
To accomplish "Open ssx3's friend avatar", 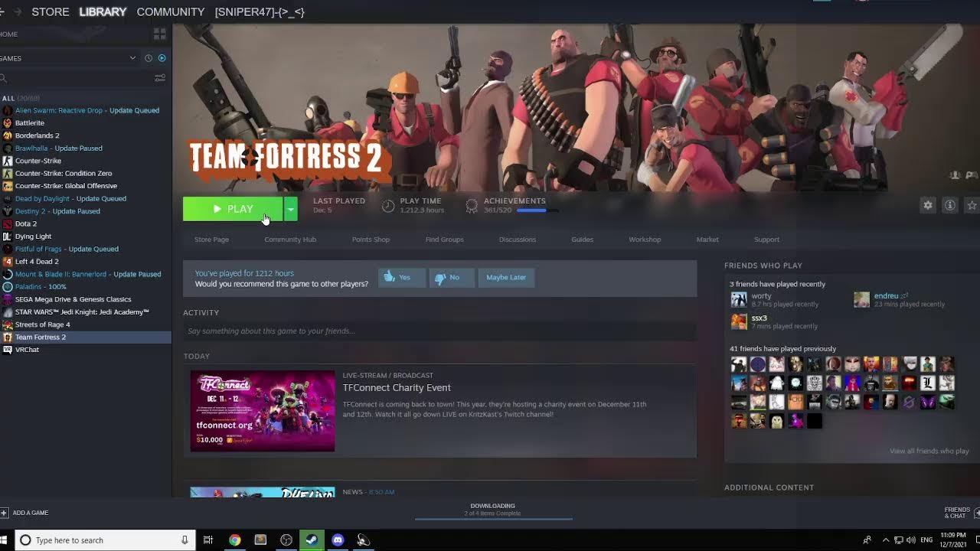I will 739,321.
